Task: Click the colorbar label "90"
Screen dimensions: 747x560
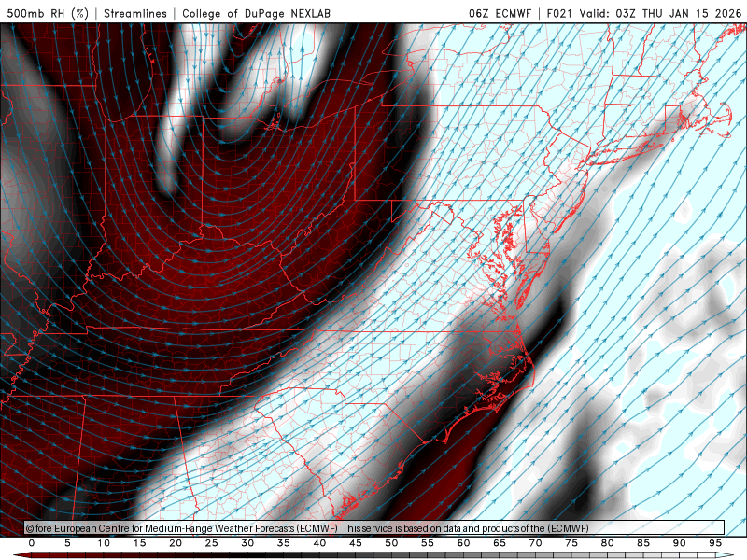Action: click(x=680, y=543)
